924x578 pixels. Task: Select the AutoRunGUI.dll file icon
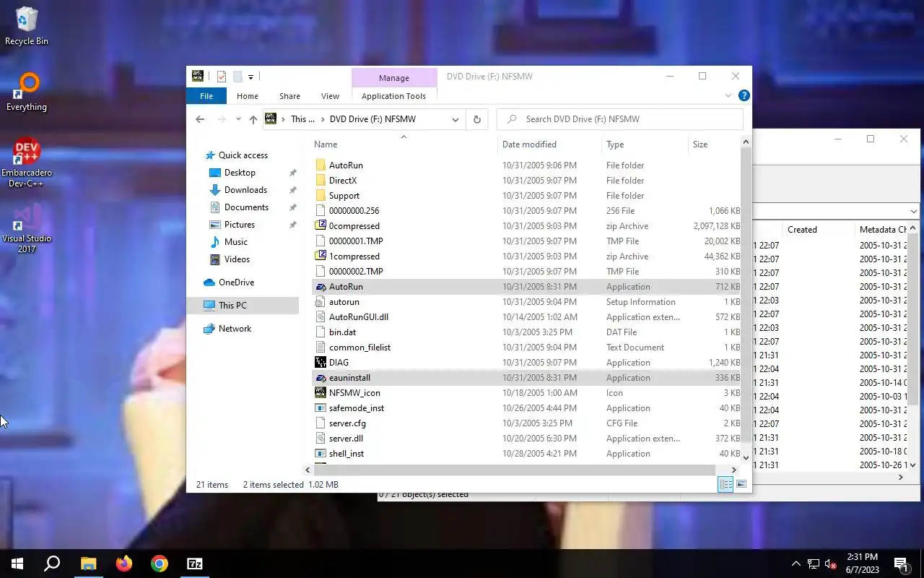(x=321, y=317)
